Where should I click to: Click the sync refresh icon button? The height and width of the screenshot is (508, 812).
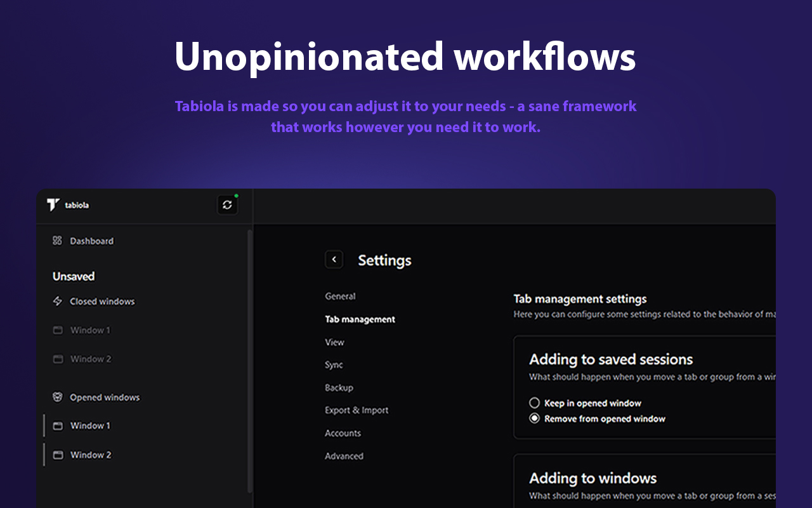click(227, 205)
